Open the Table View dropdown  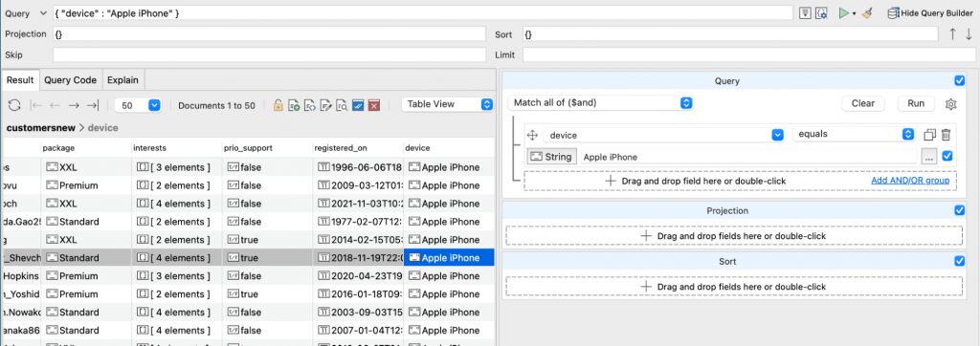(x=448, y=105)
